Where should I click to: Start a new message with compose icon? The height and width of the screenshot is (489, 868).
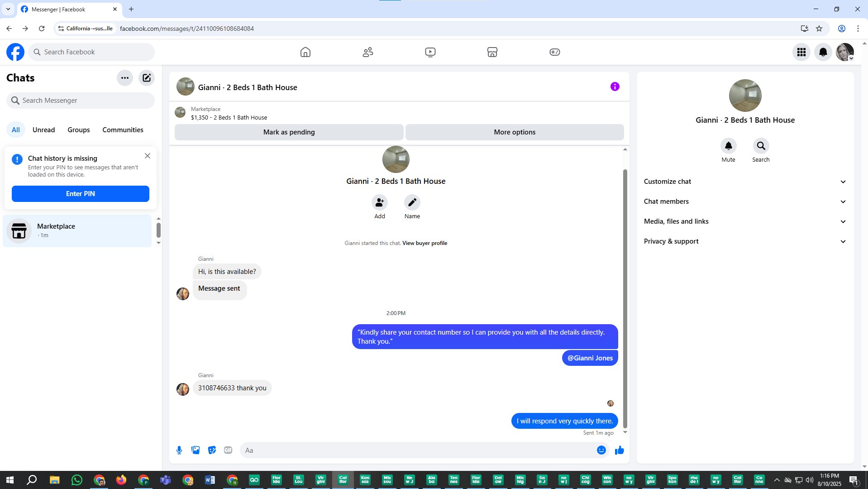point(147,78)
